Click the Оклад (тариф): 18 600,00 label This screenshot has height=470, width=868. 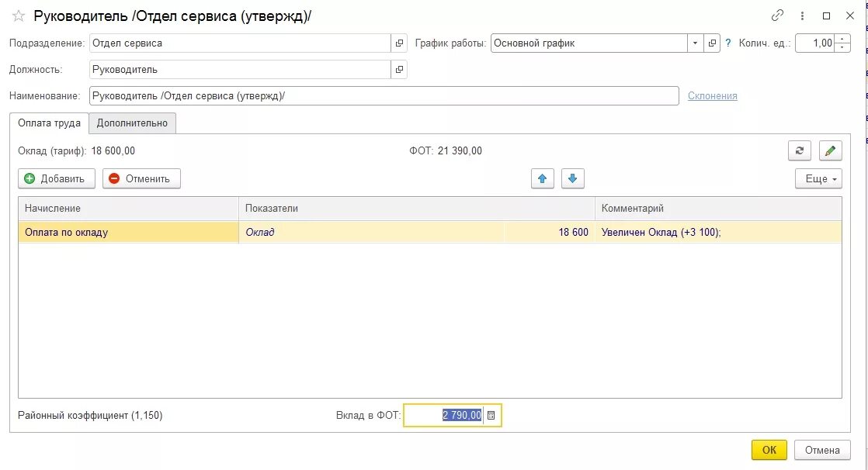pyautogui.click(x=76, y=151)
